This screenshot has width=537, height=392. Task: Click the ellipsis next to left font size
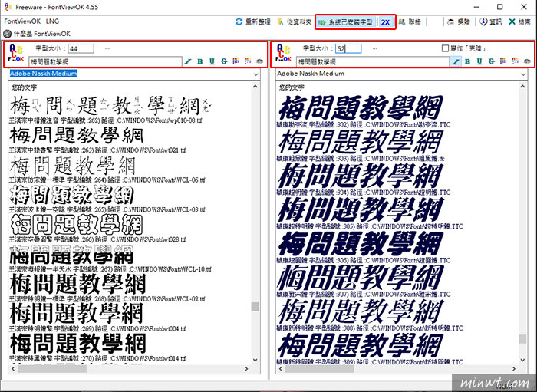click(x=107, y=48)
